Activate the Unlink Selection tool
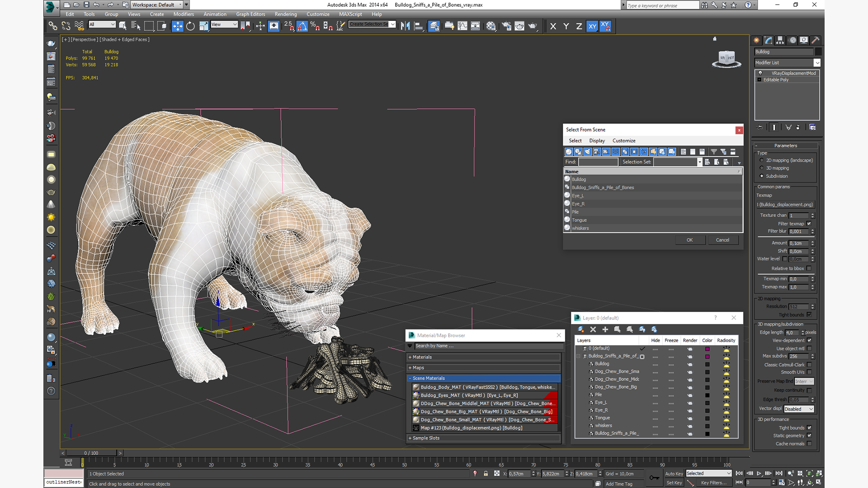 pyautogui.click(x=66, y=26)
